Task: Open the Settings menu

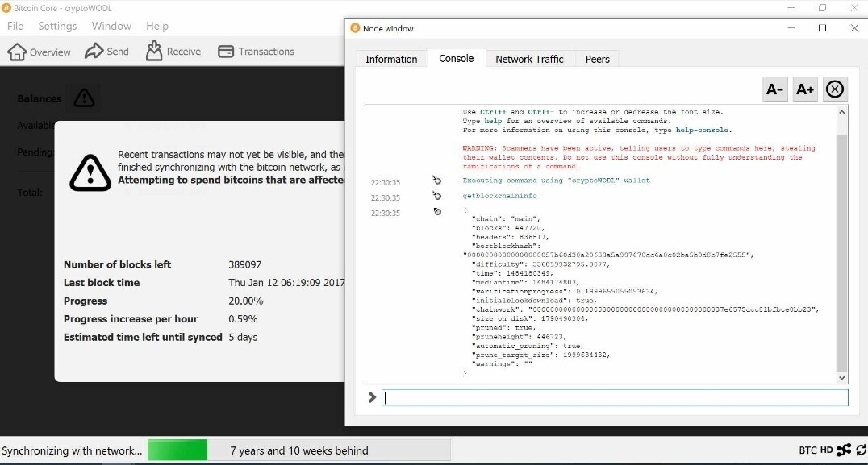Action: [x=57, y=26]
